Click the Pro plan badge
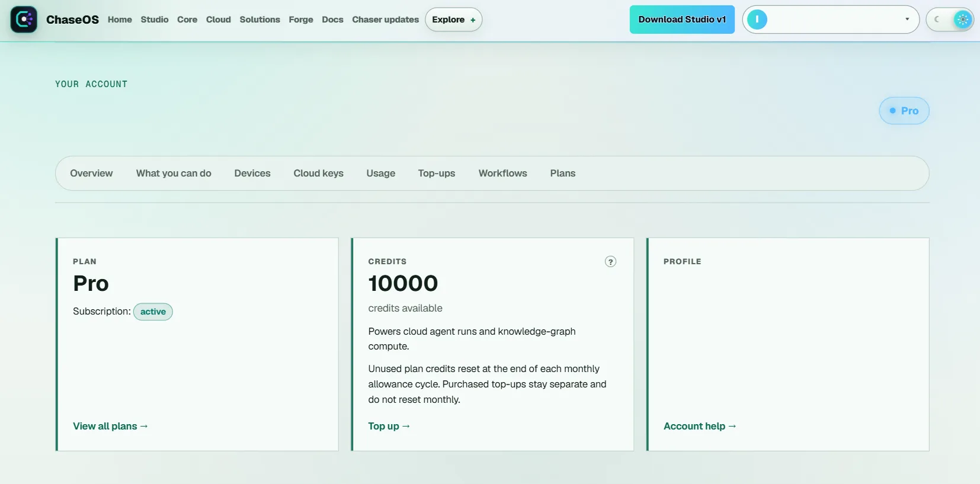980x484 pixels. [904, 111]
